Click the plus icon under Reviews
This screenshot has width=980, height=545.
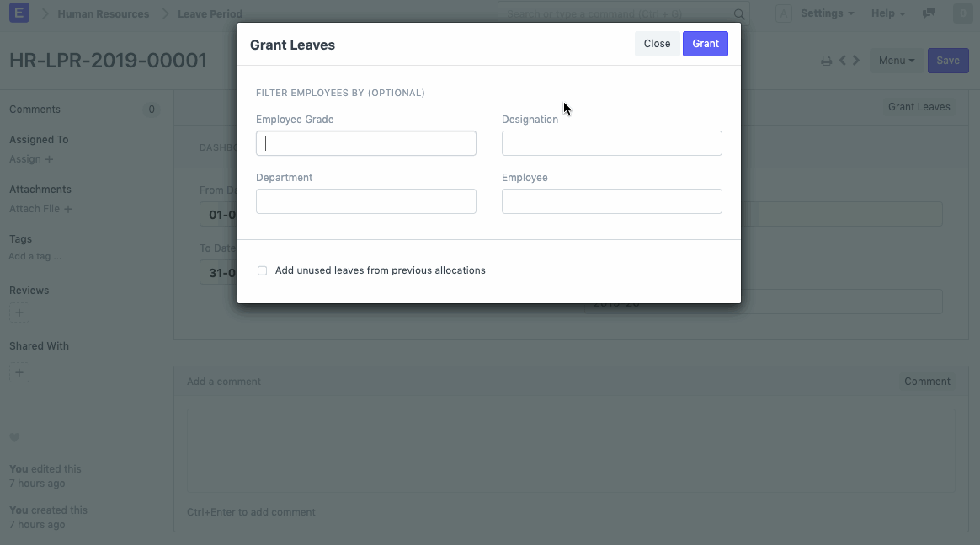tap(19, 313)
